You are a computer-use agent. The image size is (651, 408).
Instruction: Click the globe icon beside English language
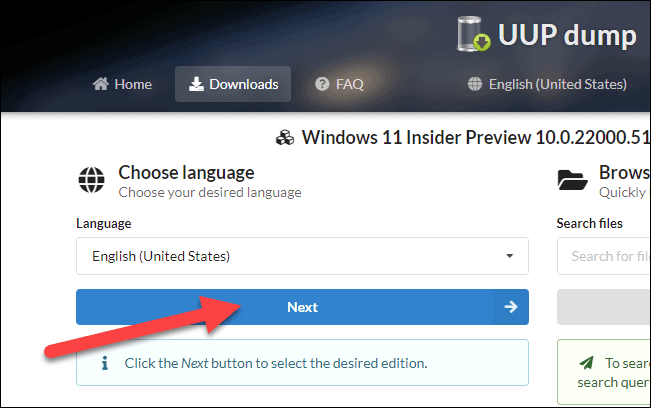pyautogui.click(x=475, y=84)
